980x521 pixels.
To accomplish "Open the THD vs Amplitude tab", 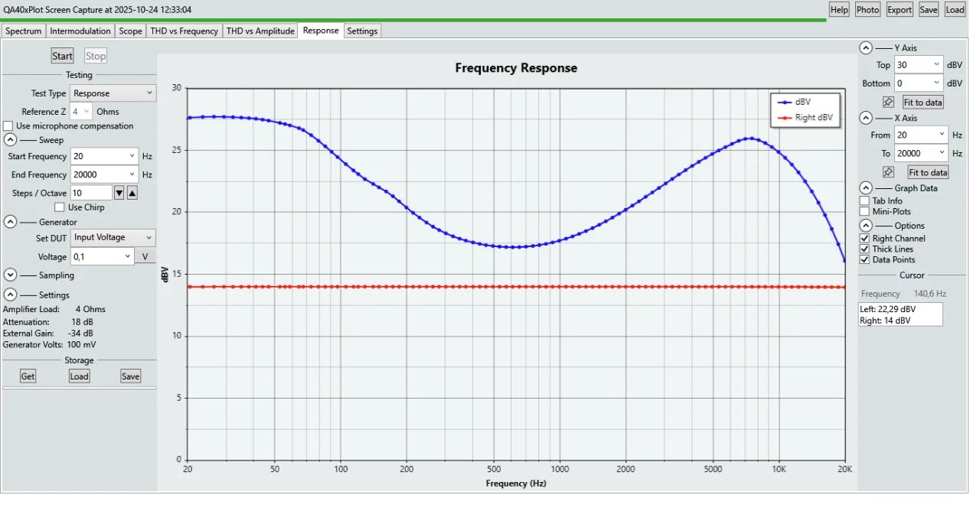I will pos(260,31).
